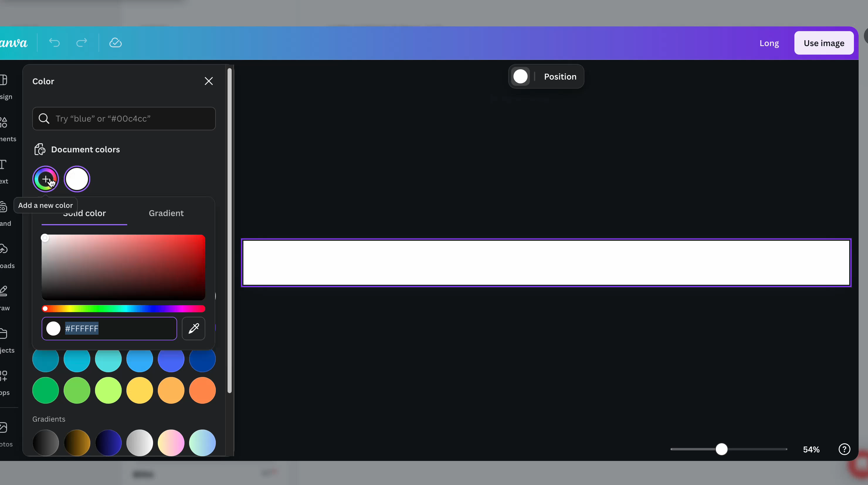Click the redo arrow icon
The height and width of the screenshot is (485, 868).
click(x=82, y=43)
